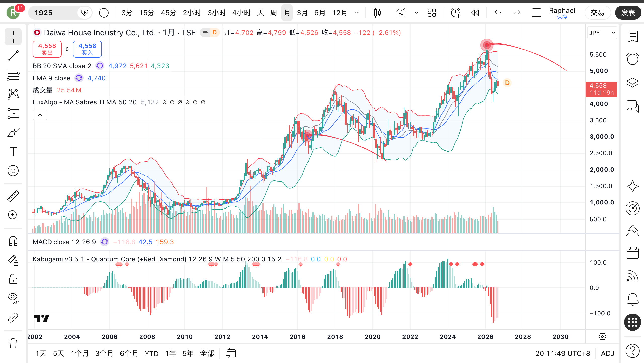The height and width of the screenshot is (363, 644).
Task: Select the trend line drawing tool
Action: [x=13, y=56]
